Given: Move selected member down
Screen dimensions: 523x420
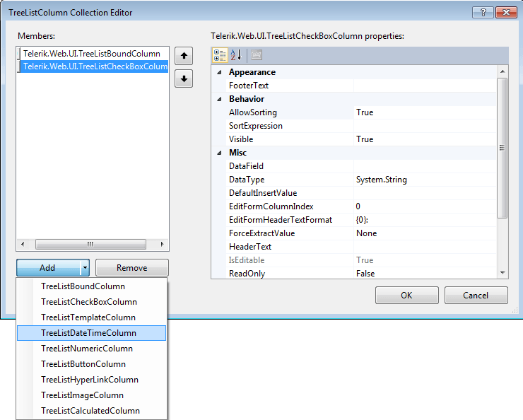Looking at the screenshot, I should click(184, 78).
